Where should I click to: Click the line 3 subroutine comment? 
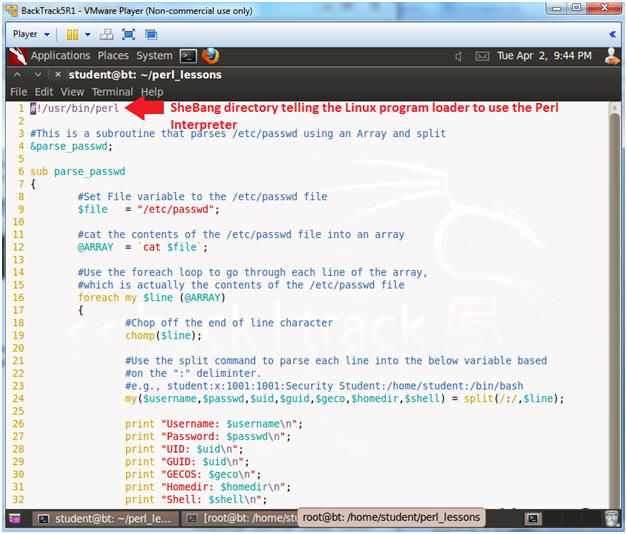click(x=238, y=134)
